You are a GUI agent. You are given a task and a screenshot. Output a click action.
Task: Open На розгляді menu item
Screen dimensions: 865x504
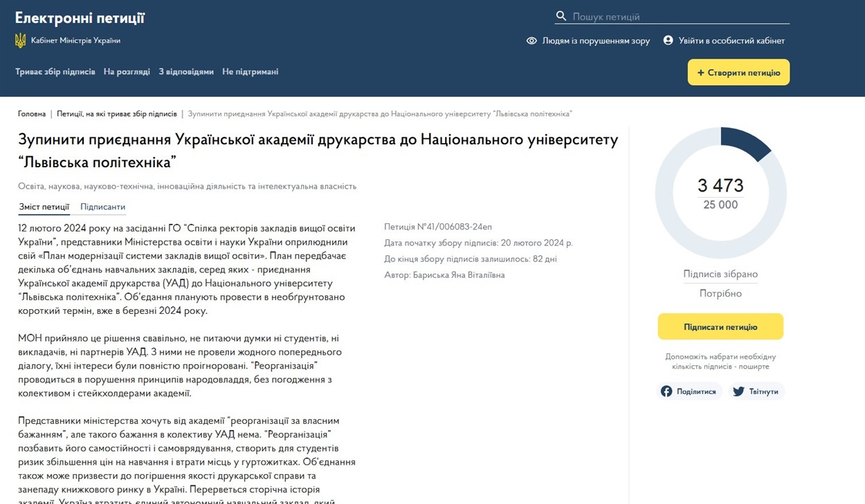point(127,72)
